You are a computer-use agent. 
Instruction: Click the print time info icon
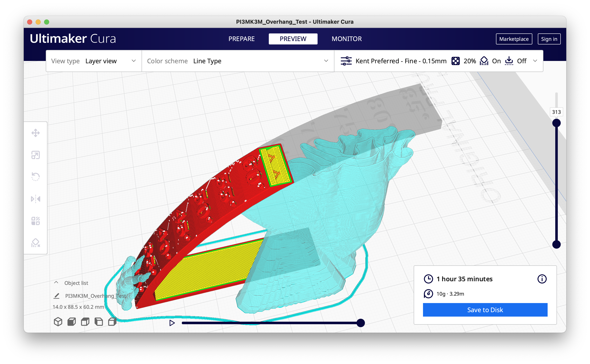coord(542,279)
